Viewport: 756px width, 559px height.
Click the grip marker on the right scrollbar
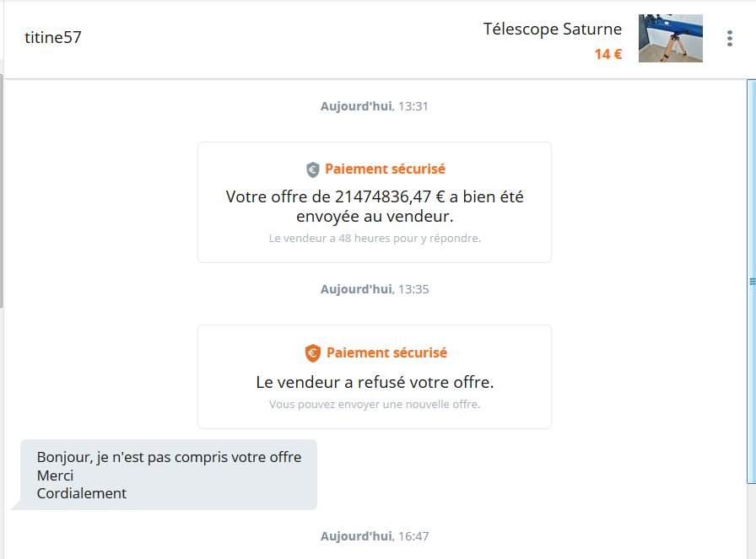pos(751,282)
